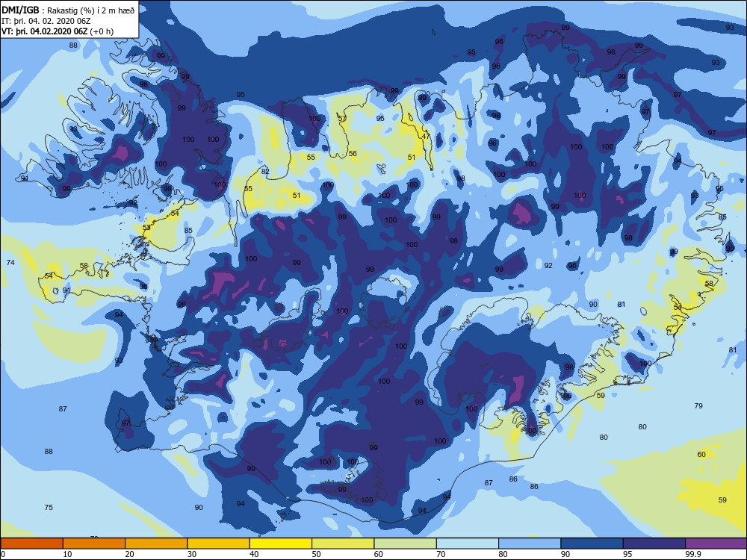Viewport: 747px width, 560px height.
Task: Pick the light blue 80–90 legend swatch
Action: [x=530, y=544]
